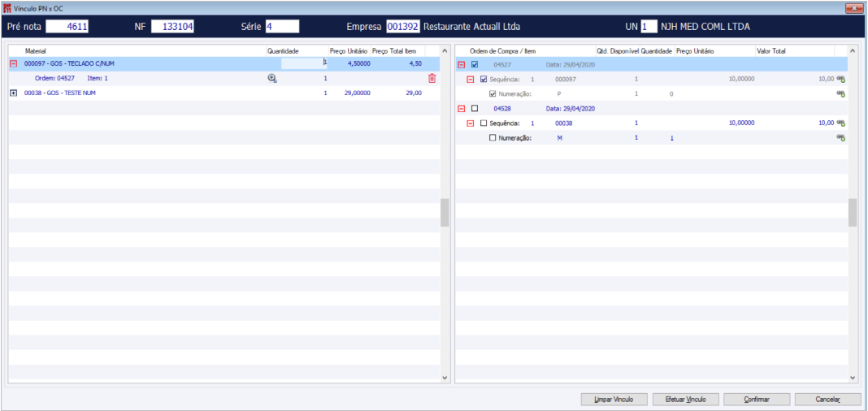868x411 pixels.
Task: Click link icon on Numeração M row
Action: (840, 138)
